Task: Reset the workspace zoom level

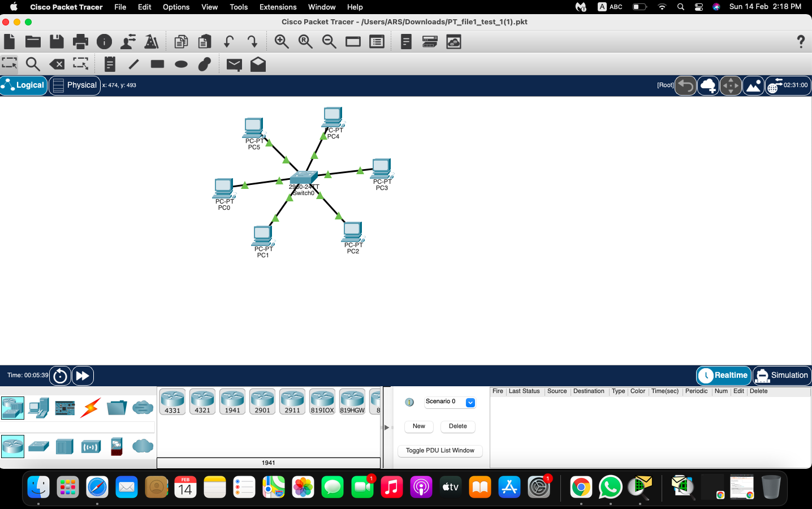Action: 305,42
